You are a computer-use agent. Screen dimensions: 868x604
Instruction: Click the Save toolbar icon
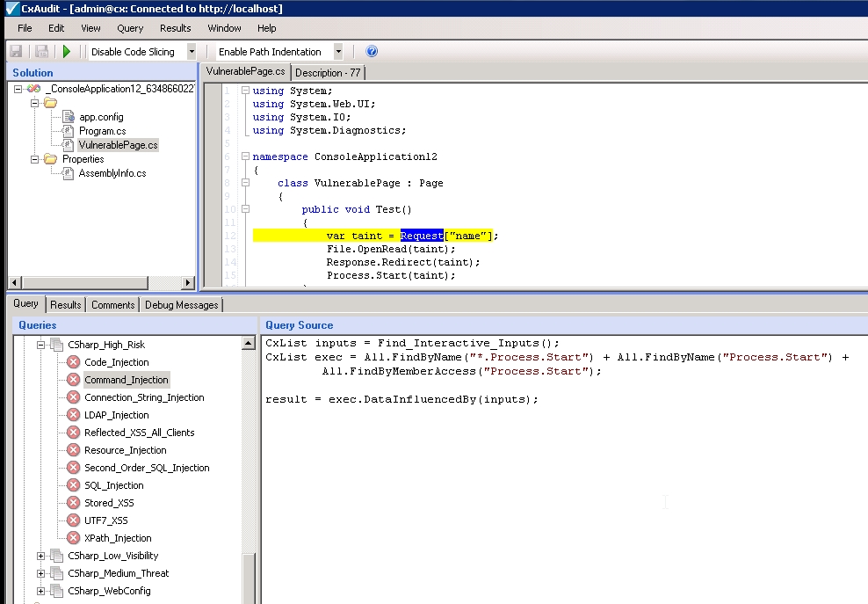[x=15, y=51]
